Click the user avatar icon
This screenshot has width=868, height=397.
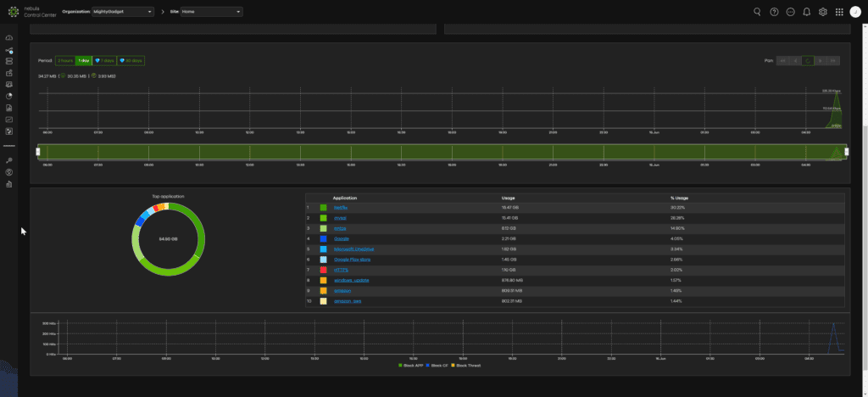click(x=855, y=12)
